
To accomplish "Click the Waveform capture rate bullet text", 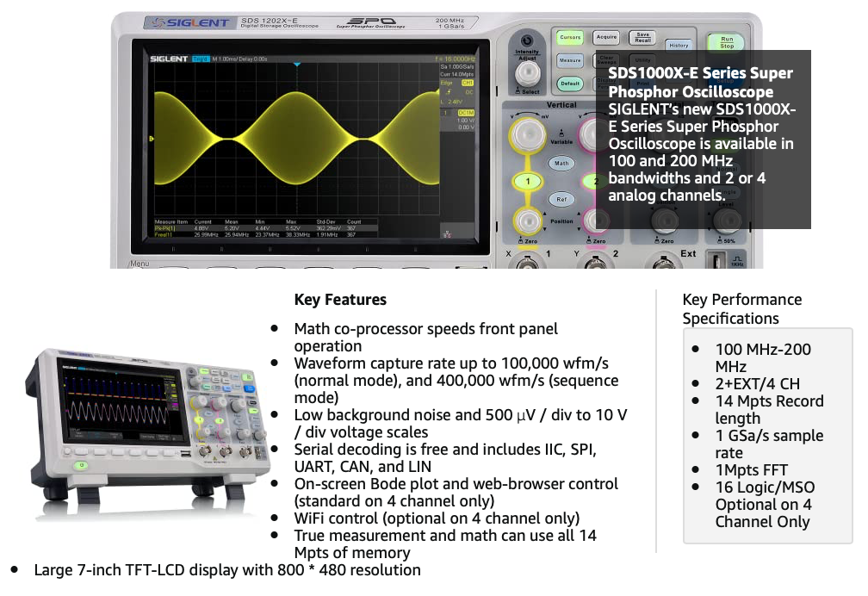I will pyautogui.click(x=456, y=380).
